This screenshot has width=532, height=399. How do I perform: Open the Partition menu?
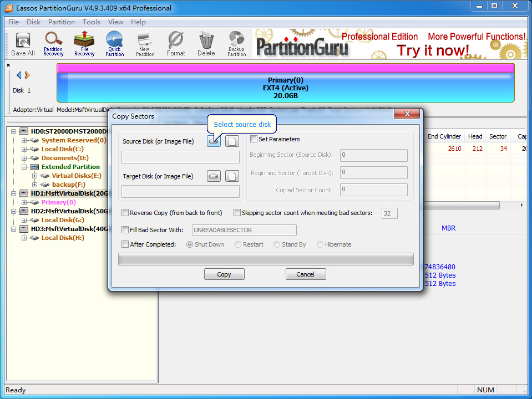point(62,22)
